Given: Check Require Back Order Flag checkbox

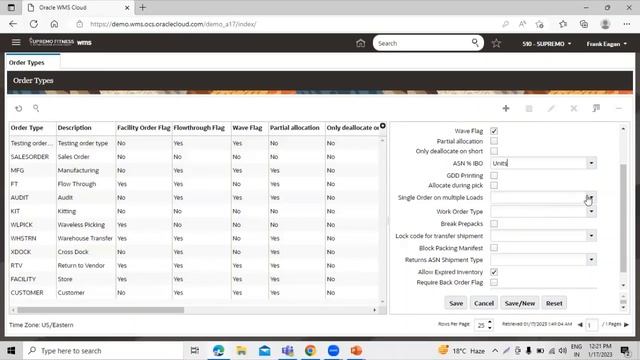Looking at the screenshot, I should [x=494, y=282].
